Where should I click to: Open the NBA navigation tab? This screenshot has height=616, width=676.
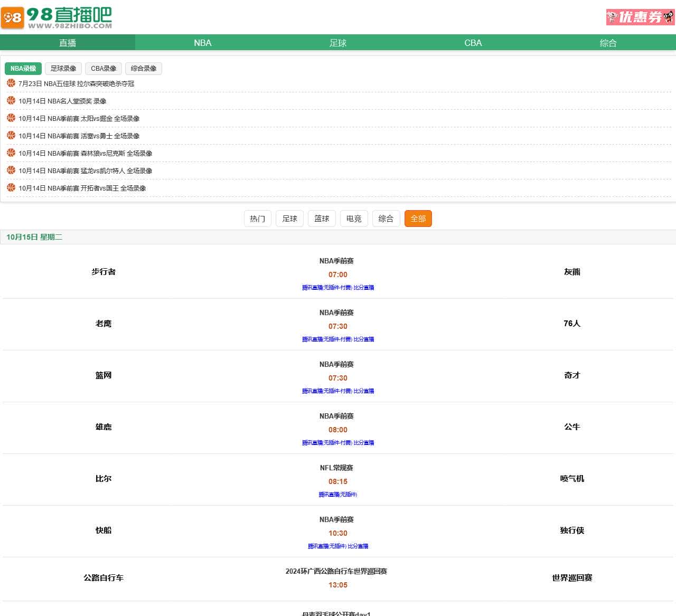point(203,43)
